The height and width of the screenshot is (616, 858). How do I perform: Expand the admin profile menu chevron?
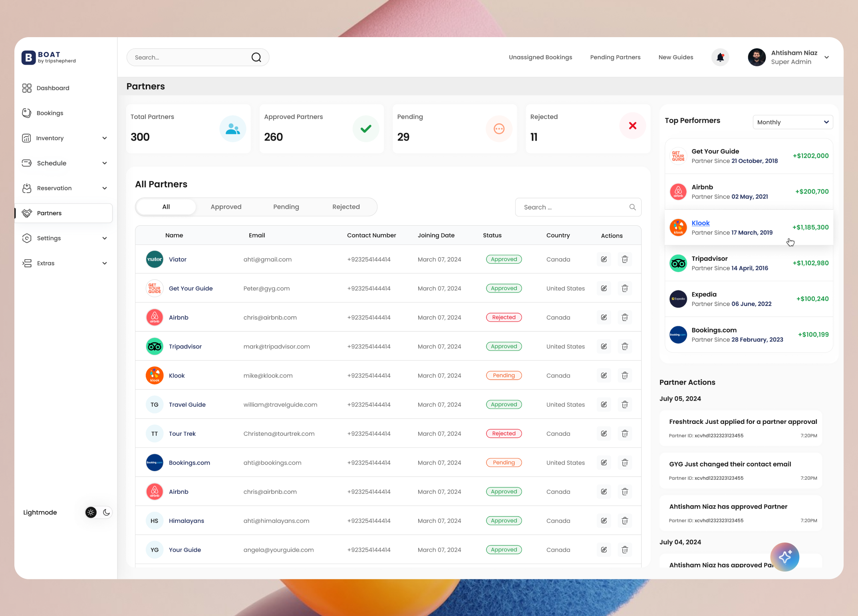[x=826, y=57]
